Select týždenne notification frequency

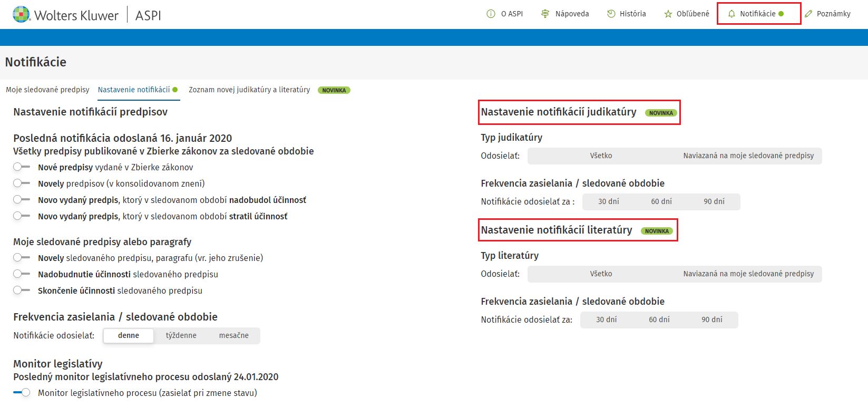(181, 335)
